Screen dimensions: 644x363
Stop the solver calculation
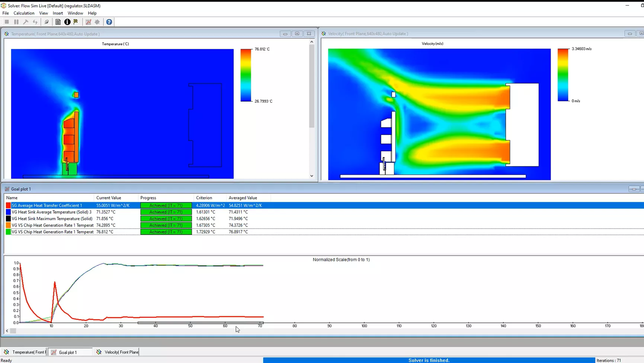[7, 22]
